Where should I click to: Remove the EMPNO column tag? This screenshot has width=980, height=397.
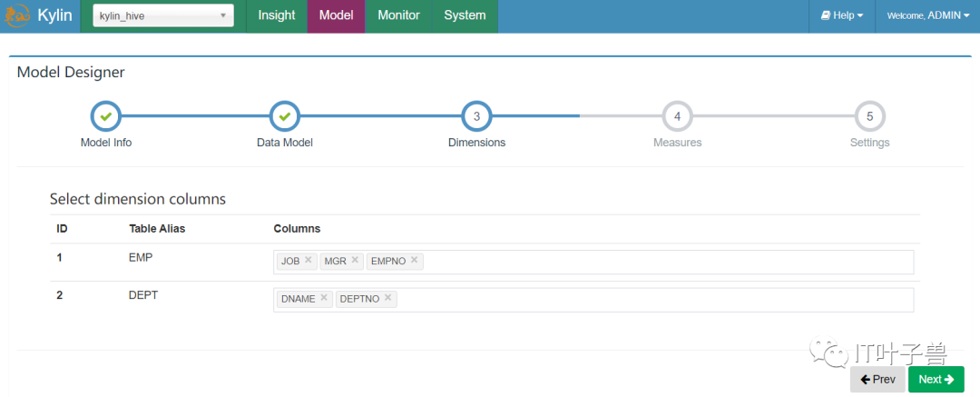point(415,260)
